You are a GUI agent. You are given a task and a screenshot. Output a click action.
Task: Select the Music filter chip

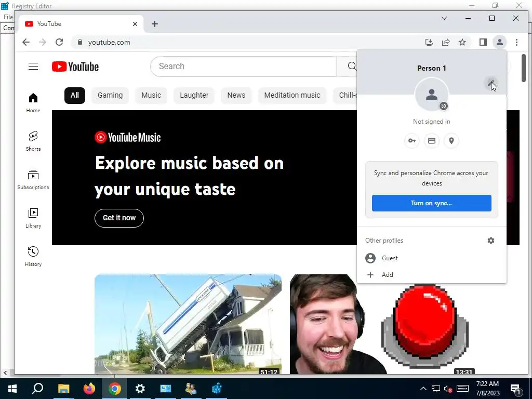[x=151, y=96]
